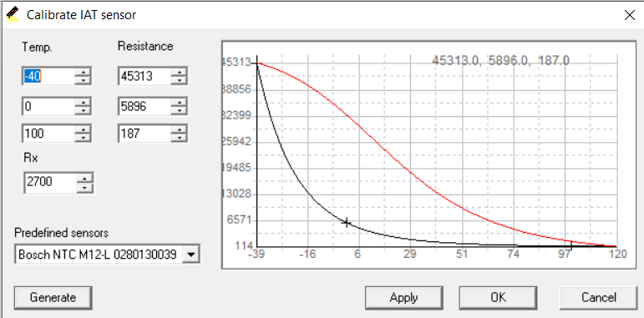
Task: Click the 120 x-axis label
Action: click(617, 254)
